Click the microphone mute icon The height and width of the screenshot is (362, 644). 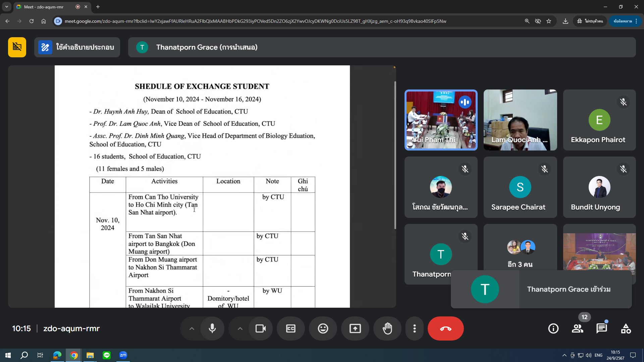212,328
